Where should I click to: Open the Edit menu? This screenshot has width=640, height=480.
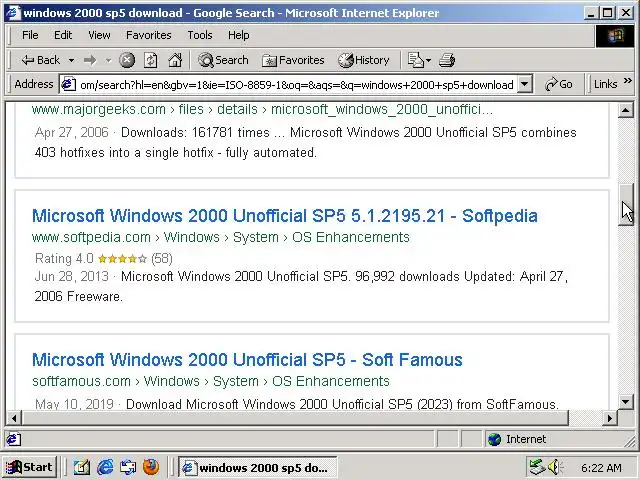coord(63,35)
